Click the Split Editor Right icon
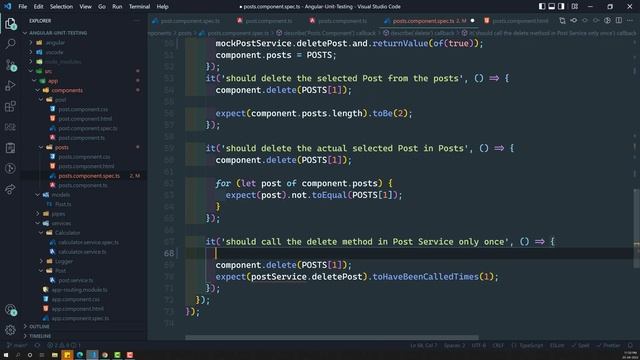This screenshot has height=360, width=640. point(619,20)
